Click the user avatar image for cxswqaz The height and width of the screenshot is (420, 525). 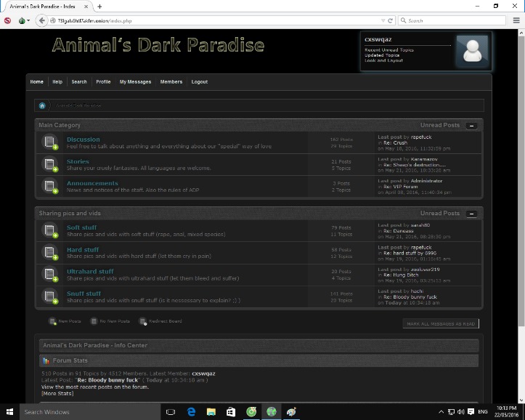[472, 51]
